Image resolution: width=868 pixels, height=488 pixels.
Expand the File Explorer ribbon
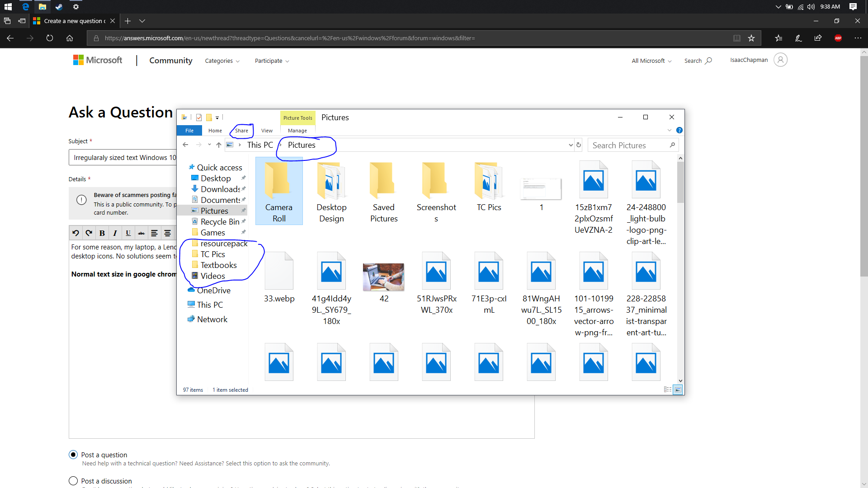coord(670,130)
